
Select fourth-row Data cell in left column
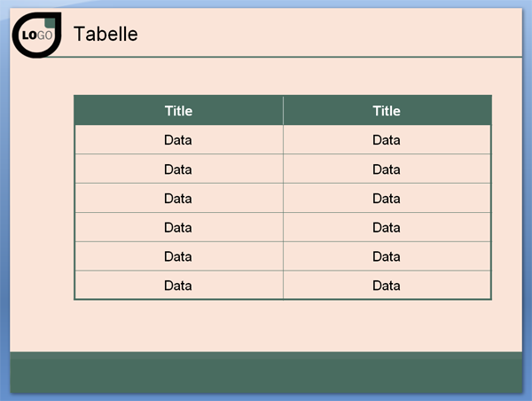(x=179, y=227)
